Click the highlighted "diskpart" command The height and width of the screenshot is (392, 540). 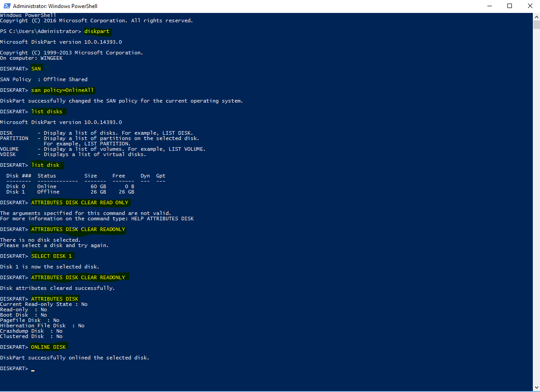pyautogui.click(x=96, y=31)
